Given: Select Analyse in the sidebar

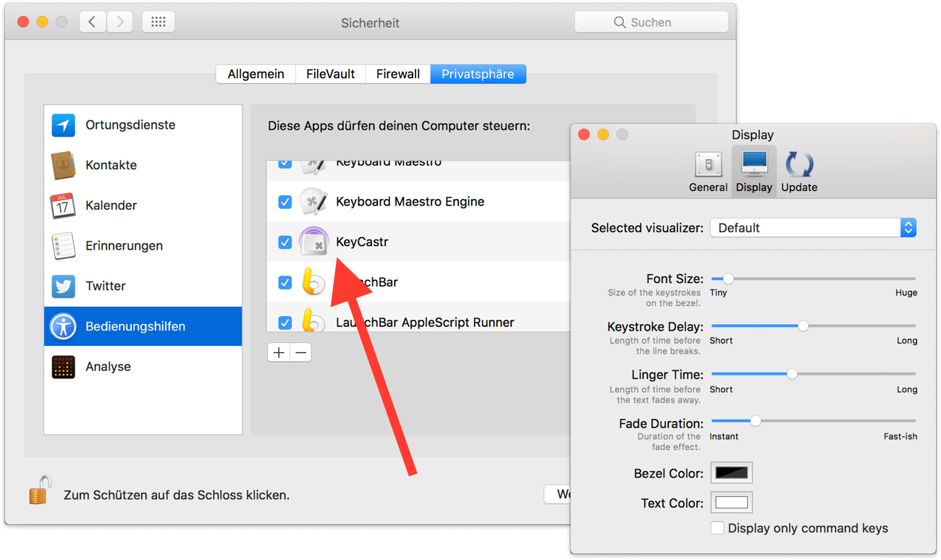Looking at the screenshot, I should pos(143,367).
